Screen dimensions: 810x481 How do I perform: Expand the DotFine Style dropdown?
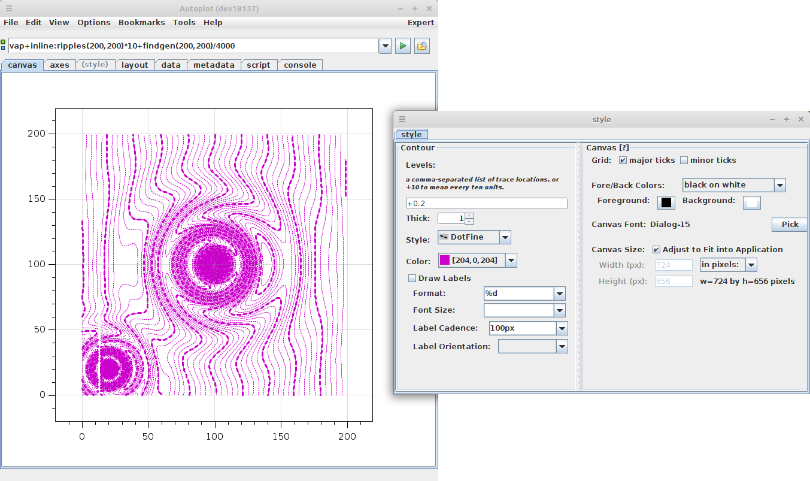click(505, 238)
